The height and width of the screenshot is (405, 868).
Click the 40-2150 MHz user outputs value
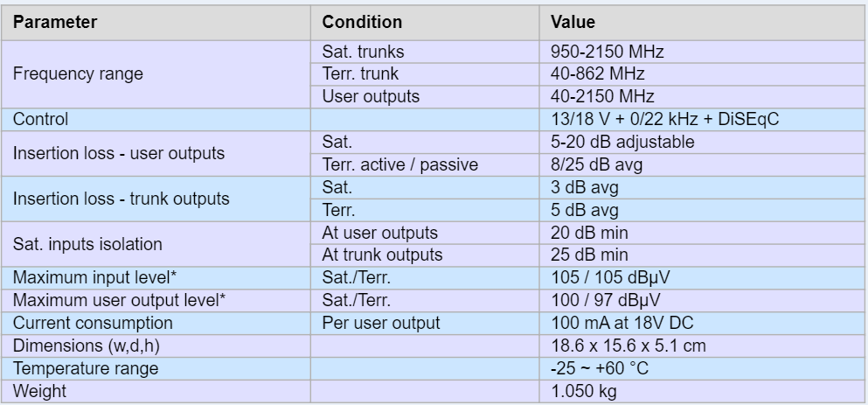point(702,96)
